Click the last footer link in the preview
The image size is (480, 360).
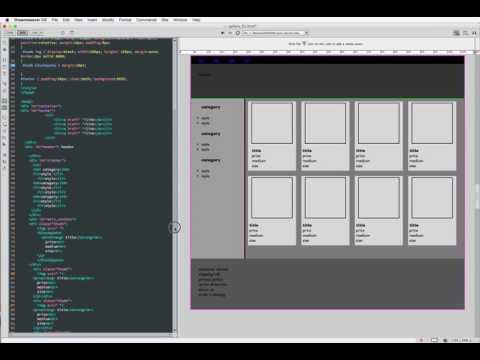click(212, 295)
